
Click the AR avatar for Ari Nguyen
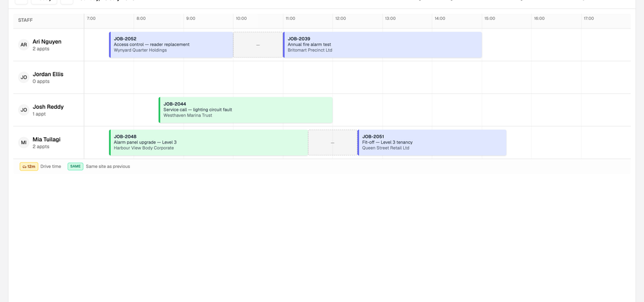click(24, 45)
